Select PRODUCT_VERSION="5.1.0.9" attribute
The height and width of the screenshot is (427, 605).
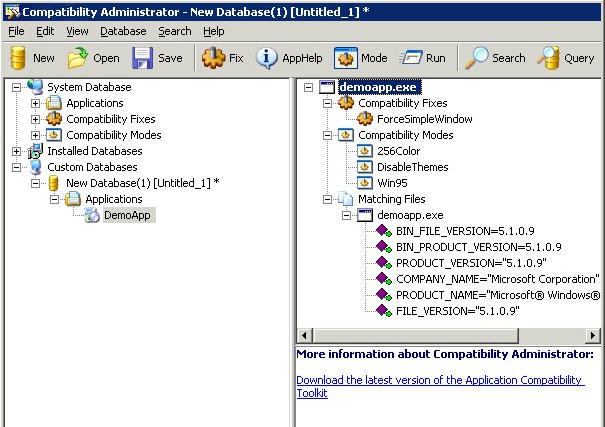471,263
